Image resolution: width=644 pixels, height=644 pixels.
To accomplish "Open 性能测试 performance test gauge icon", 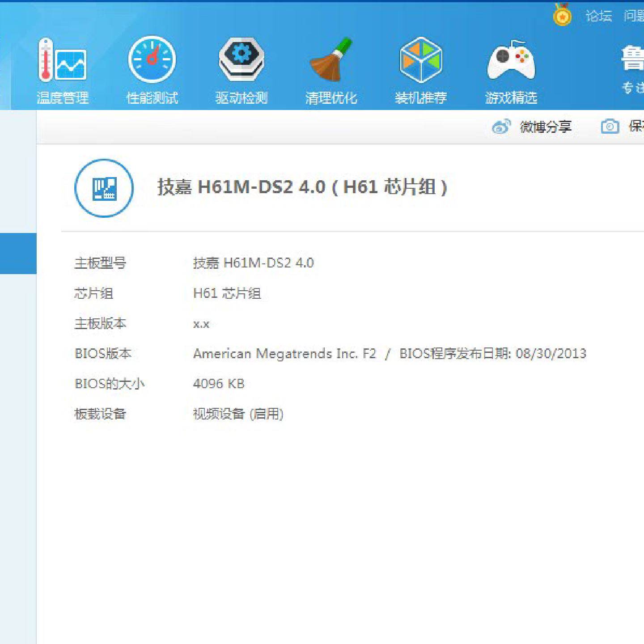I will point(152,59).
